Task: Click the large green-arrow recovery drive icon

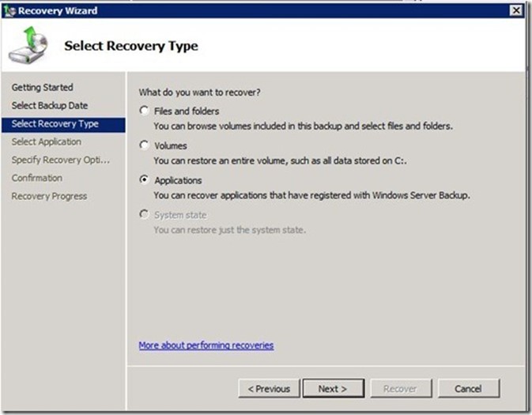Action: [27, 46]
